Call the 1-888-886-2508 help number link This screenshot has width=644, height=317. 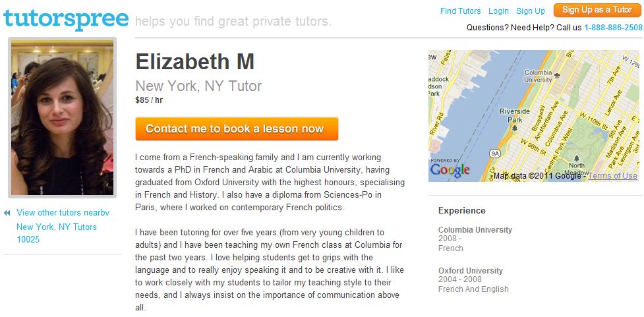click(x=613, y=28)
